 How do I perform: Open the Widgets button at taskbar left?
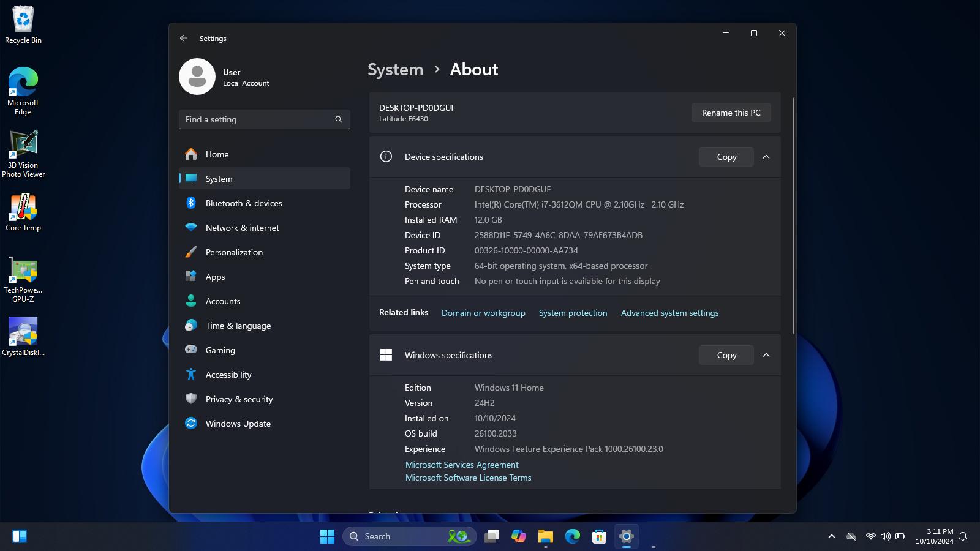[x=20, y=536]
